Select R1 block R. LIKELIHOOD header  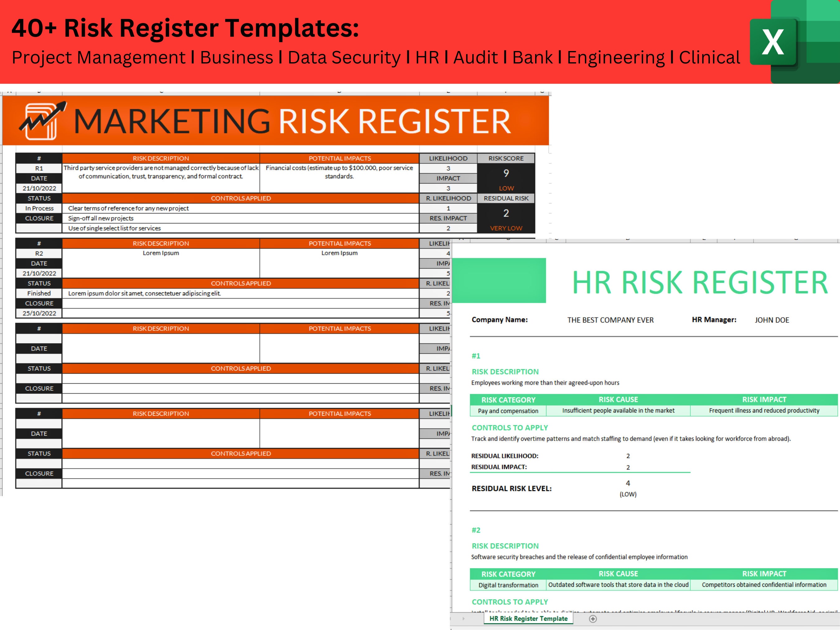[x=448, y=198]
